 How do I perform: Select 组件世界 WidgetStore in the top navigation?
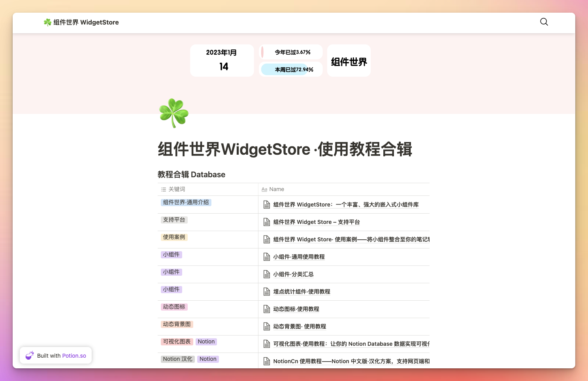[85, 22]
